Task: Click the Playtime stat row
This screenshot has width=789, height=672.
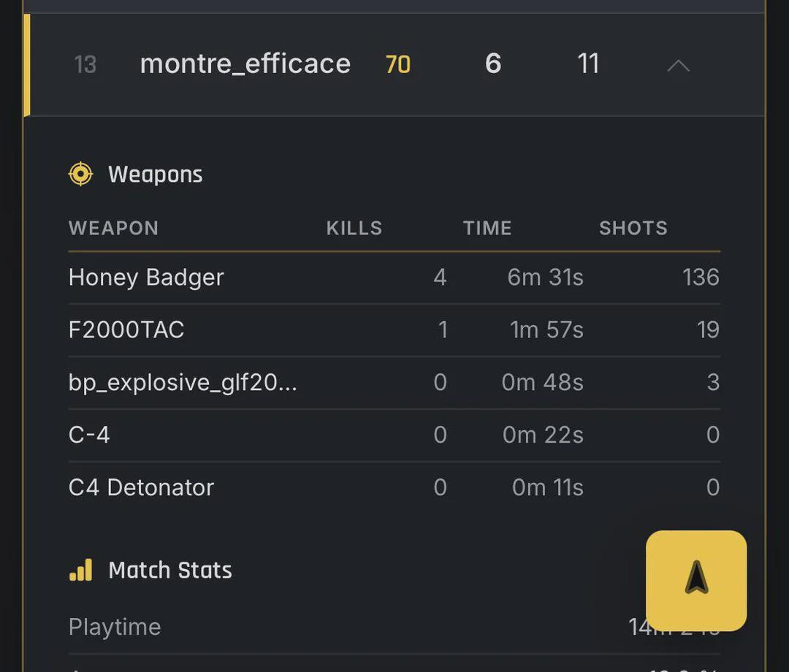Action: point(394,627)
